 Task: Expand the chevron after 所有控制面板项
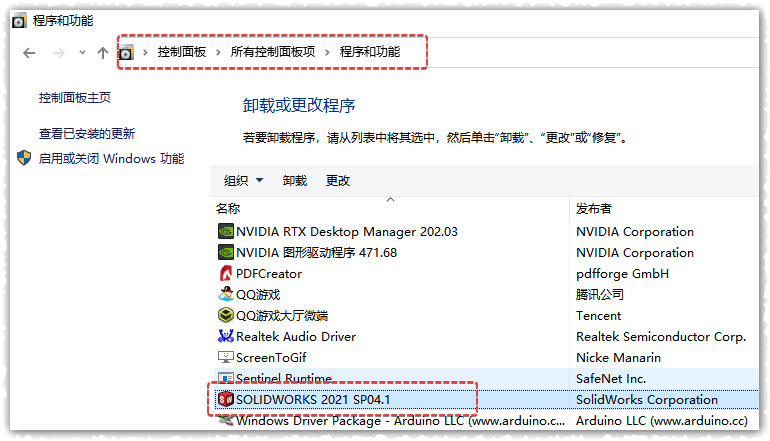coord(327,52)
